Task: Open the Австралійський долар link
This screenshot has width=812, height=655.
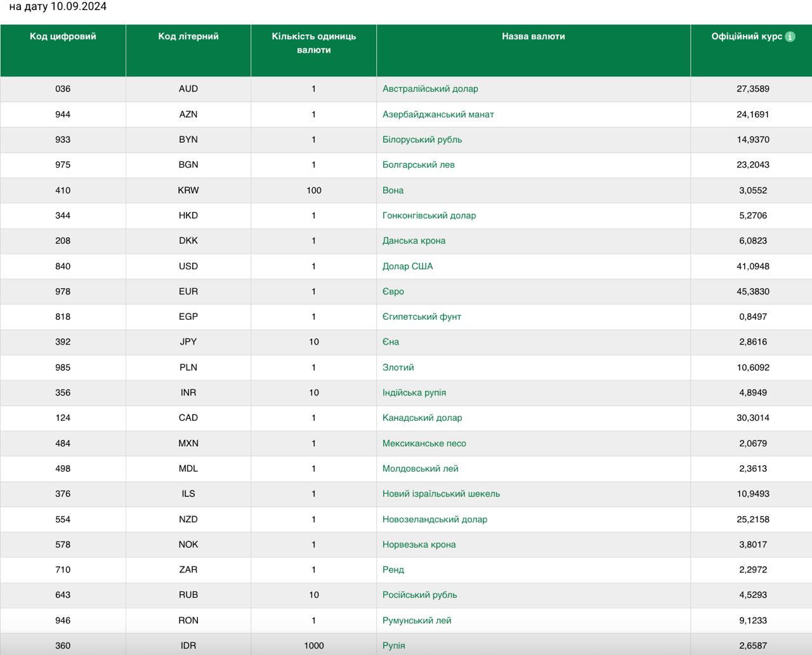Action: click(429, 89)
